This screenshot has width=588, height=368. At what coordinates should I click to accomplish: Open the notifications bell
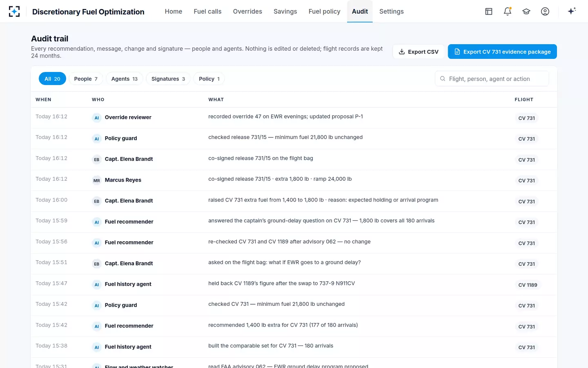[508, 11]
